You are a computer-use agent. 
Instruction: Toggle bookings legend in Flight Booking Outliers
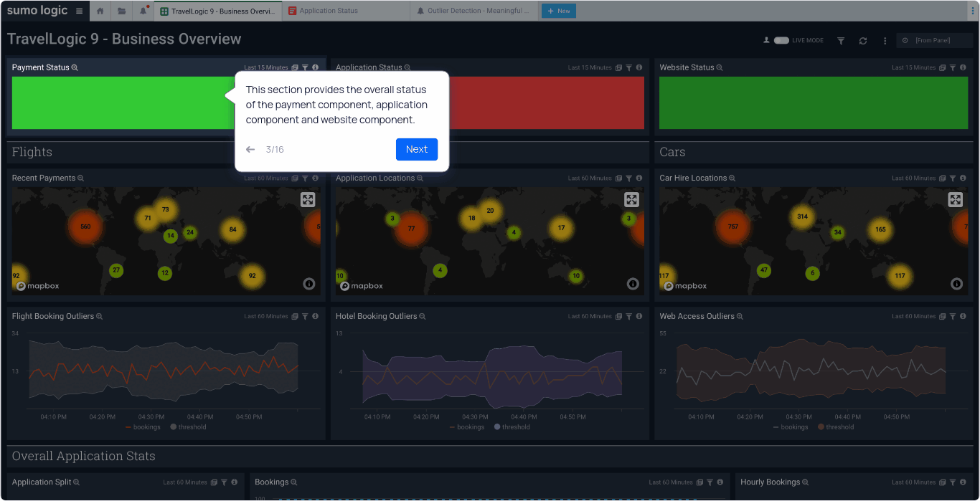[x=143, y=427]
